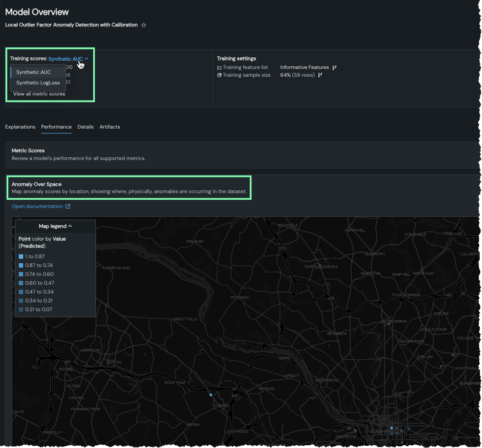Click the Training sample size pie icon
Screen dimensions: 482x448
(219, 75)
